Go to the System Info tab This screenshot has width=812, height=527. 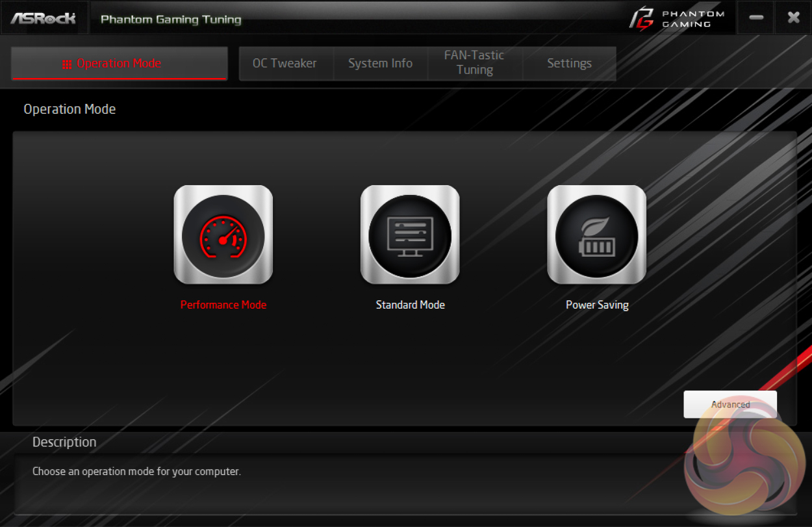pos(381,64)
